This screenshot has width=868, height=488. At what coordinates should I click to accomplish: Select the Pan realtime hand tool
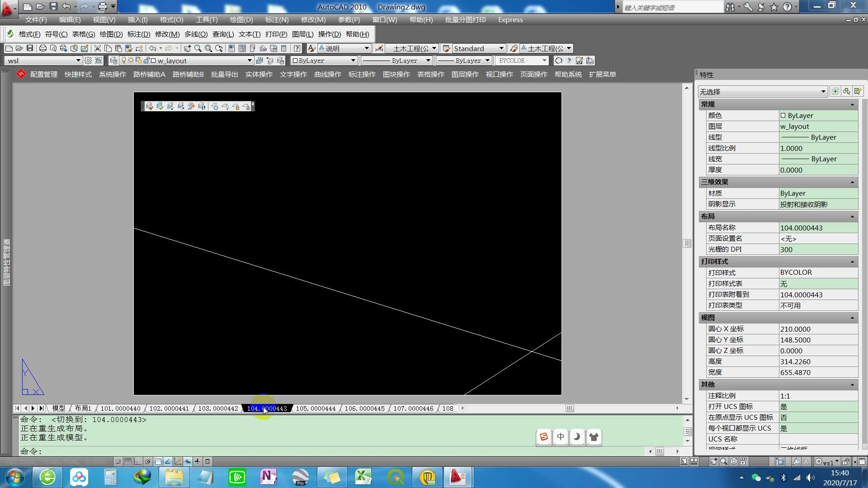[x=187, y=48]
